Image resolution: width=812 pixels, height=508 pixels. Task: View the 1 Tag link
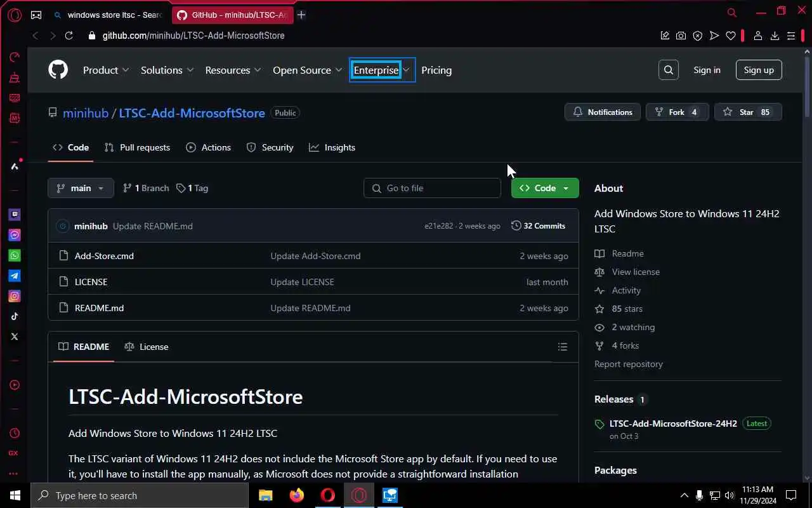coord(192,188)
